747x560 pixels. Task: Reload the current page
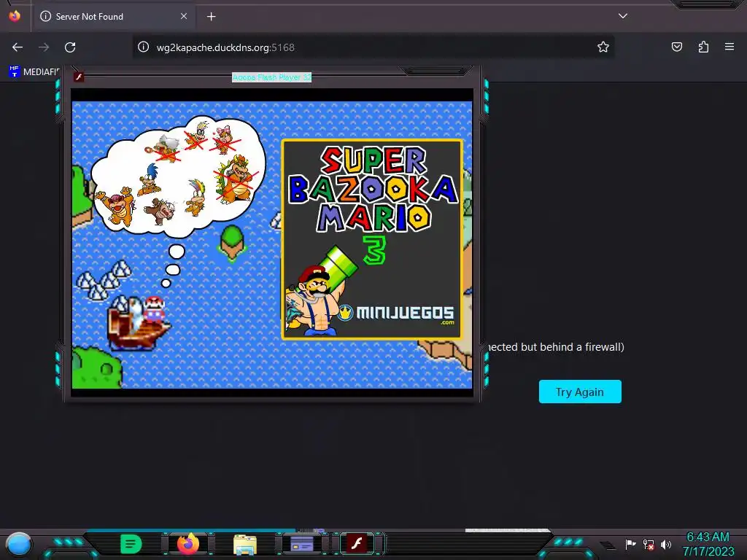coord(70,47)
